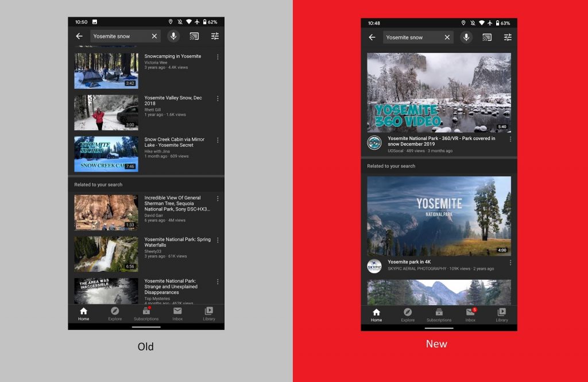The image size is (588, 382).
Task: Open more options for Yosemite Valley Snow, Dec 2018
Action: tap(218, 99)
